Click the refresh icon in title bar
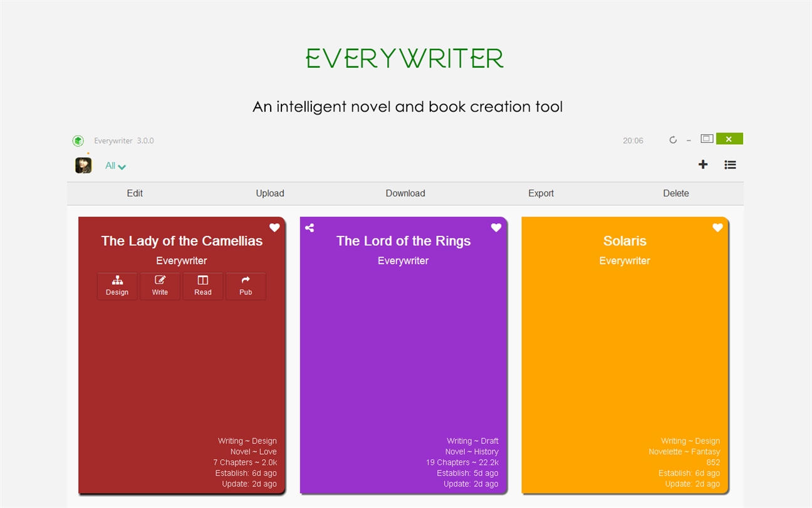This screenshot has width=812, height=508. (x=673, y=140)
